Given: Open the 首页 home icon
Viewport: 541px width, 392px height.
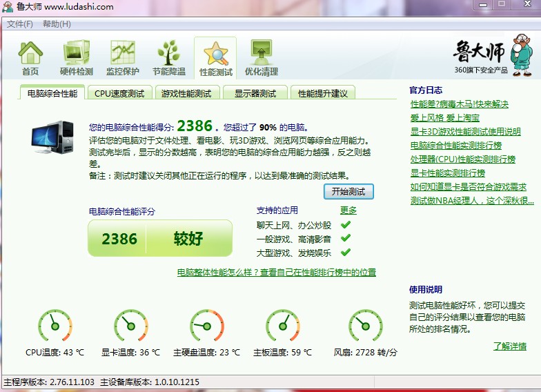Looking at the screenshot, I should tap(30, 58).
